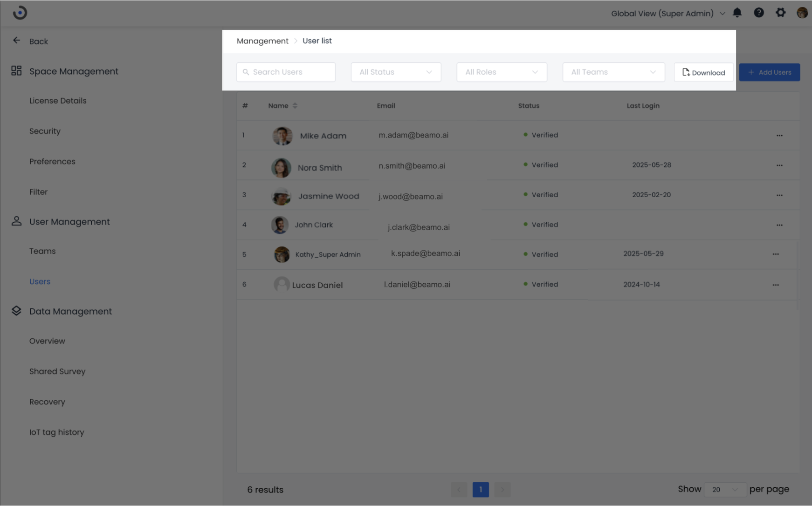Expand the All Roles dropdown
The width and height of the screenshot is (812, 506).
(x=502, y=72)
